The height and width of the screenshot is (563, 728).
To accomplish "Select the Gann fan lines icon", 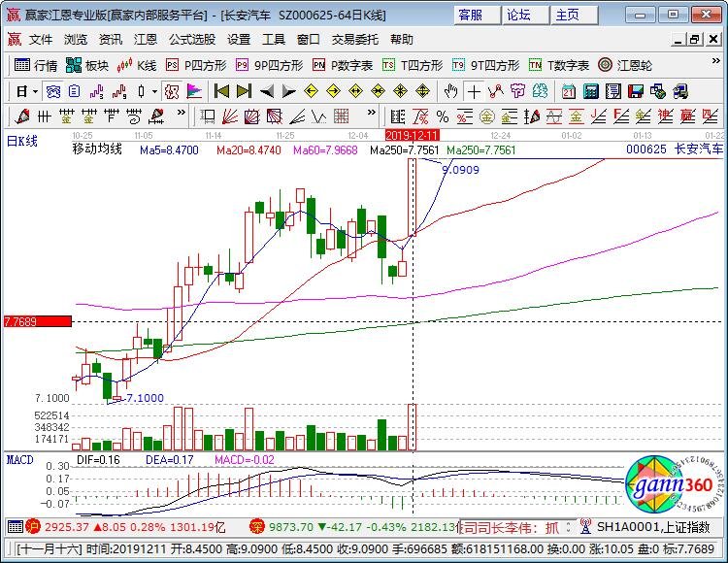I will [229, 116].
